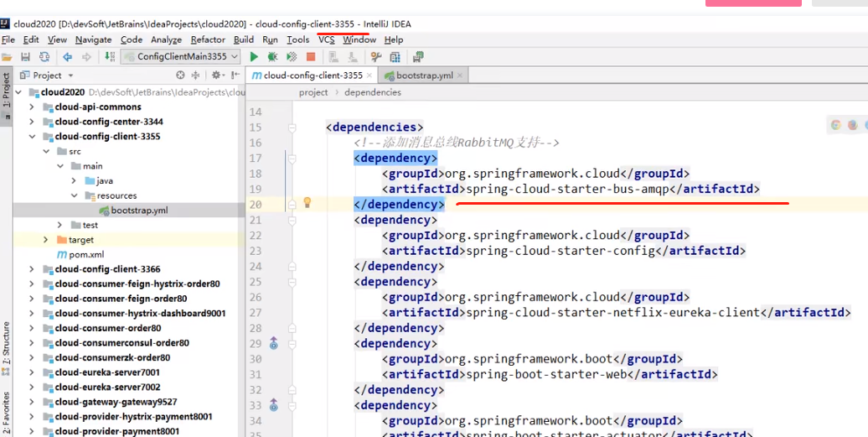Click spring-boot-starter-web artifactId text

pyautogui.click(x=545, y=375)
